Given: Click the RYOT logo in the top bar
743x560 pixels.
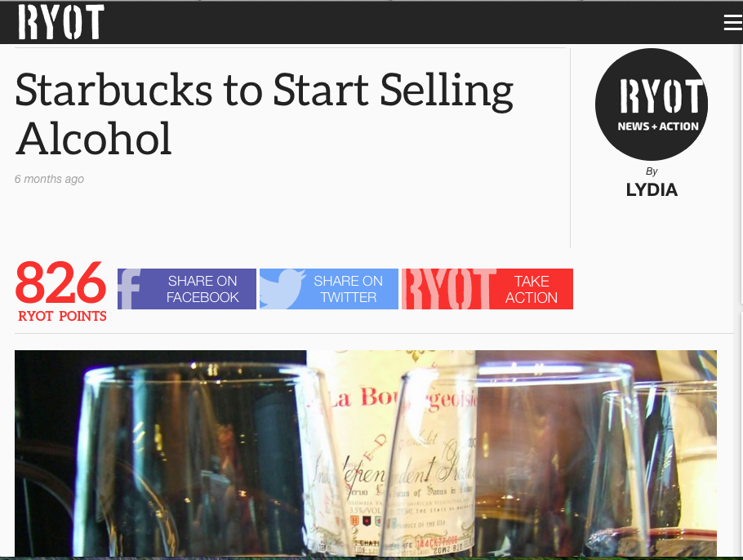Looking at the screenshot, I should click(60, 22).
